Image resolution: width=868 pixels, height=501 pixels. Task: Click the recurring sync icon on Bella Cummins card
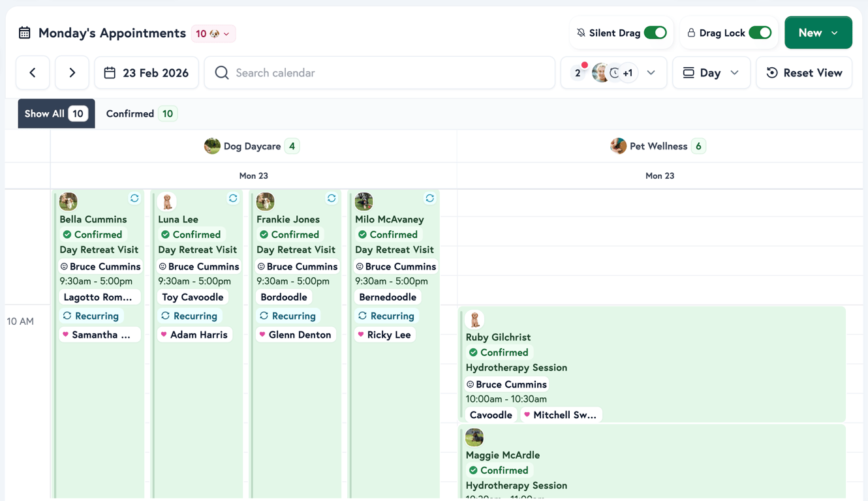click(x=134, y=198)
